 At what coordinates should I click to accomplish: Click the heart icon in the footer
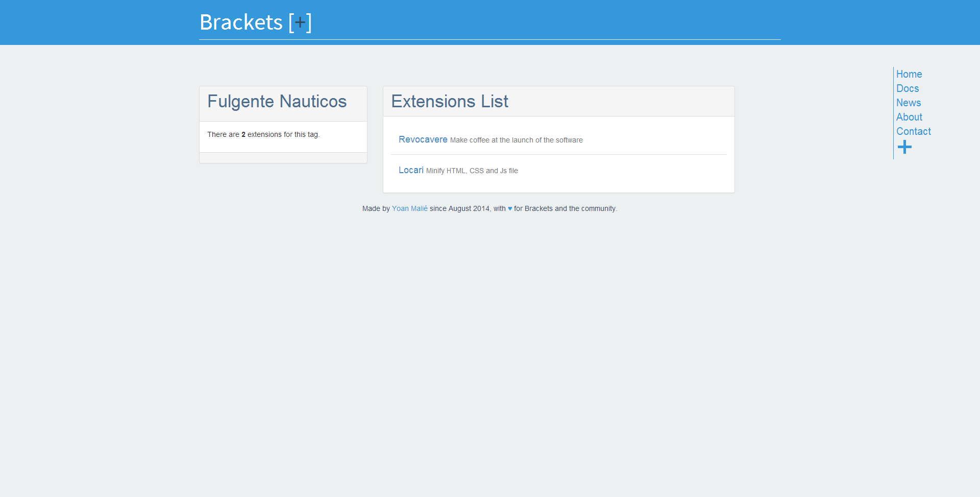[509, 208]
